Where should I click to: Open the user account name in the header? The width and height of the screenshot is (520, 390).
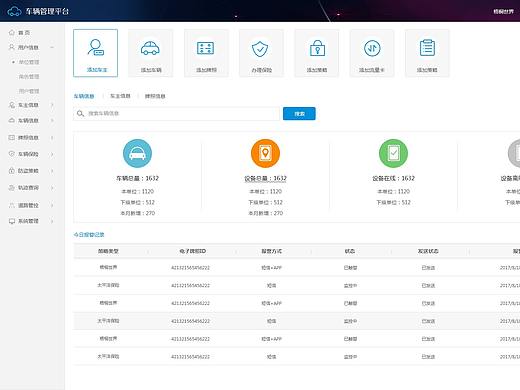(x=503, y=12)
